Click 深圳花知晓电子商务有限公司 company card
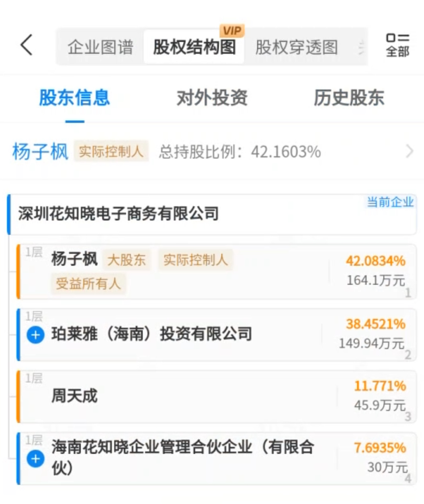The height and width of the screenshot is (504, 424). 119,214
